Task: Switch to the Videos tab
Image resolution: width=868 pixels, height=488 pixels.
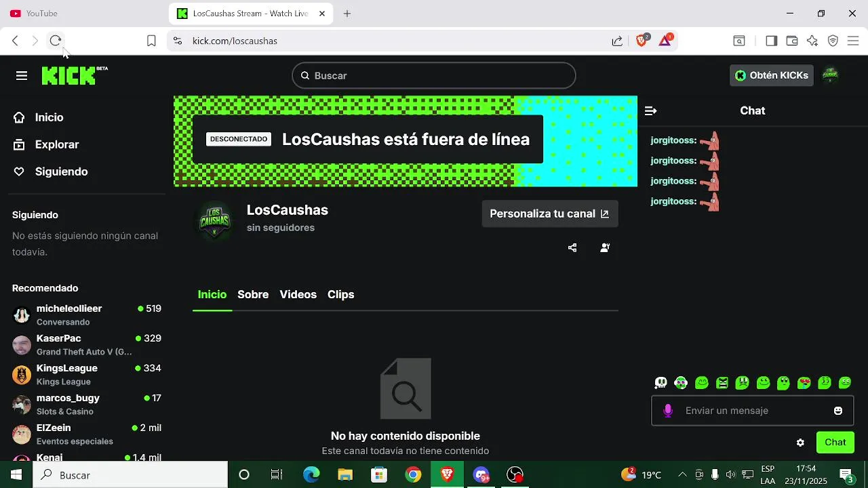Action: (298, 294)
